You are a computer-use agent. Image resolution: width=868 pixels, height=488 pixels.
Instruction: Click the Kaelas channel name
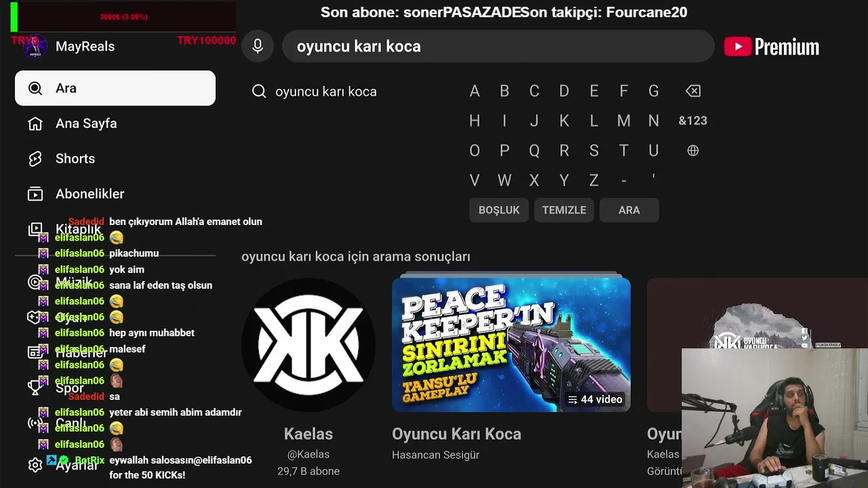(x=309, y=434)
